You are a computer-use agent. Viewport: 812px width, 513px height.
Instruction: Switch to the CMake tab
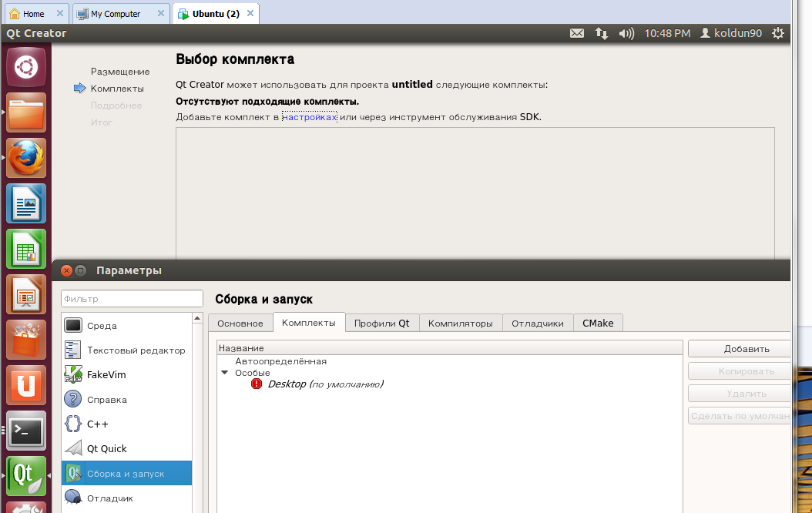click(598, 323)
